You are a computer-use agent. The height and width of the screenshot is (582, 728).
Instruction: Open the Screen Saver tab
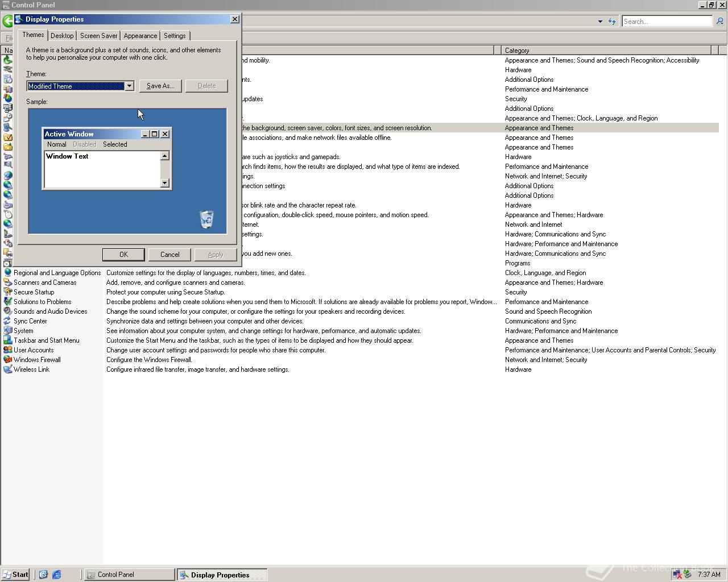point(98,36)
